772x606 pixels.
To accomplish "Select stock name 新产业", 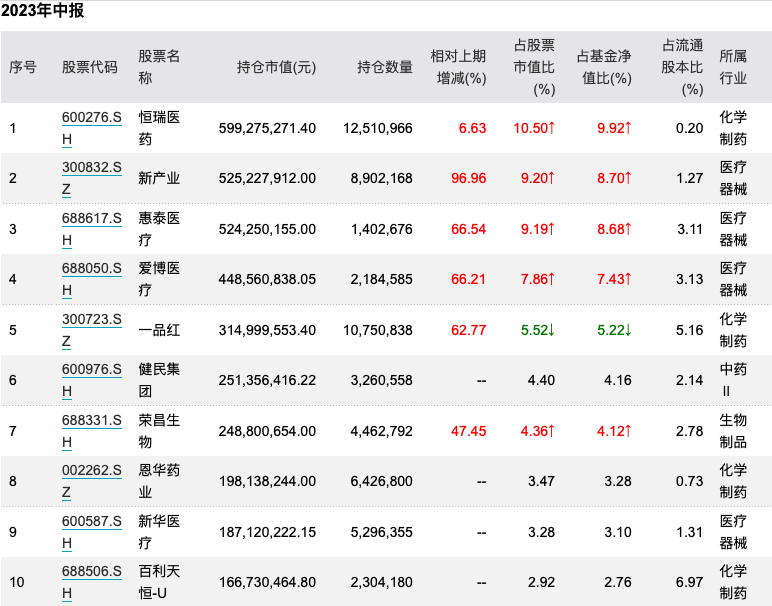I will tap(159, 178).
